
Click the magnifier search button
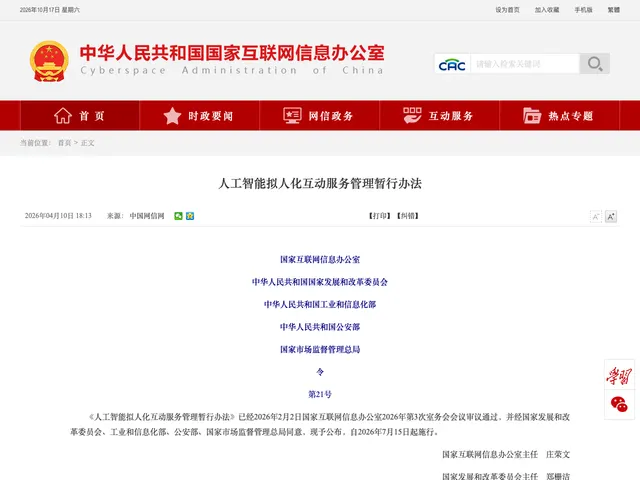[x=595, y=64]
